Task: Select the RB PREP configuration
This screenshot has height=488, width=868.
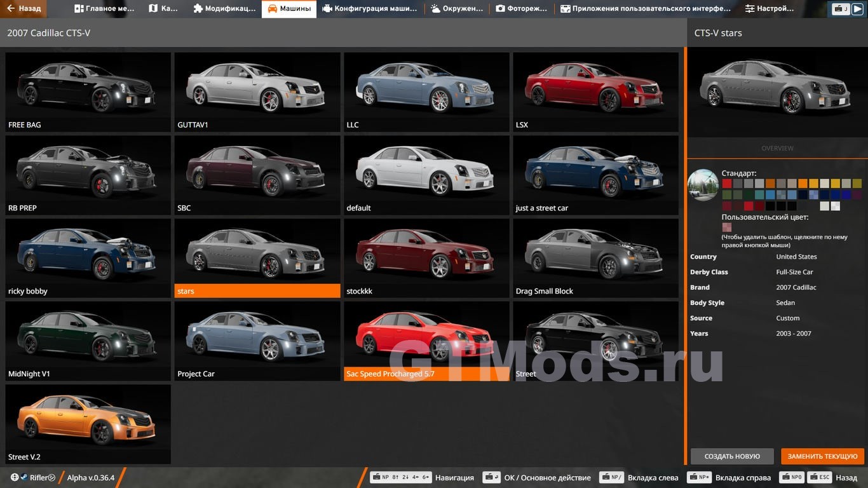Action: coord(88,175)
